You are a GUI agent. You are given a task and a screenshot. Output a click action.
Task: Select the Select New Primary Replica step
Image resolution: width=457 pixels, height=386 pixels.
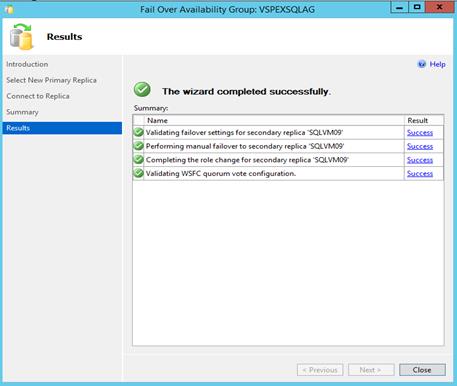(51, 80)
